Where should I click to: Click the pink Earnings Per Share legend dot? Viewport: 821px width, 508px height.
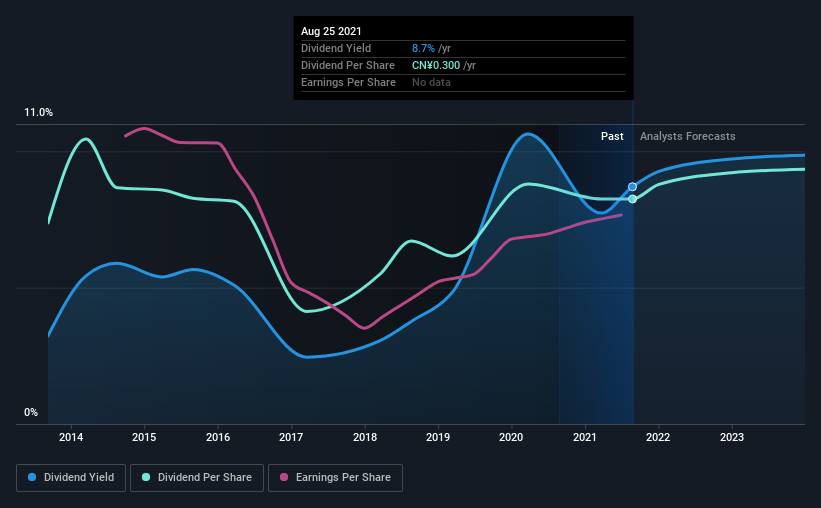[x=284, y=477]
